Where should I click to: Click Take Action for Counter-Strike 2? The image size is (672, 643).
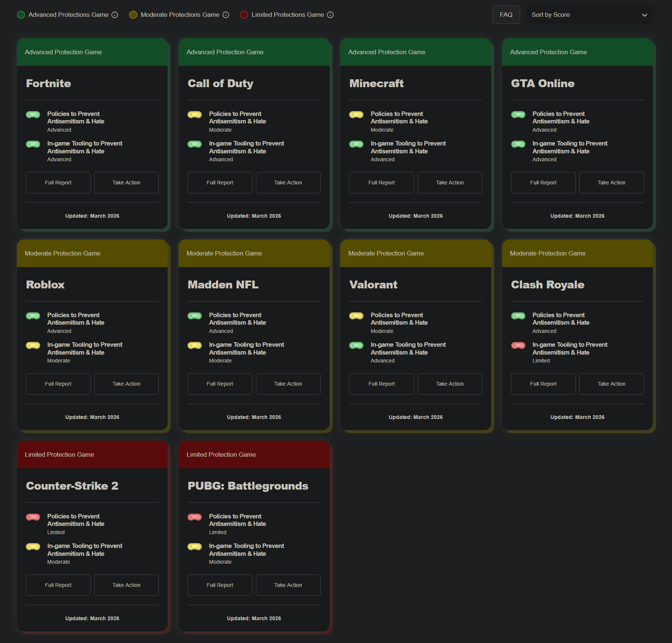pyautogui.click(x=126, y=585)
